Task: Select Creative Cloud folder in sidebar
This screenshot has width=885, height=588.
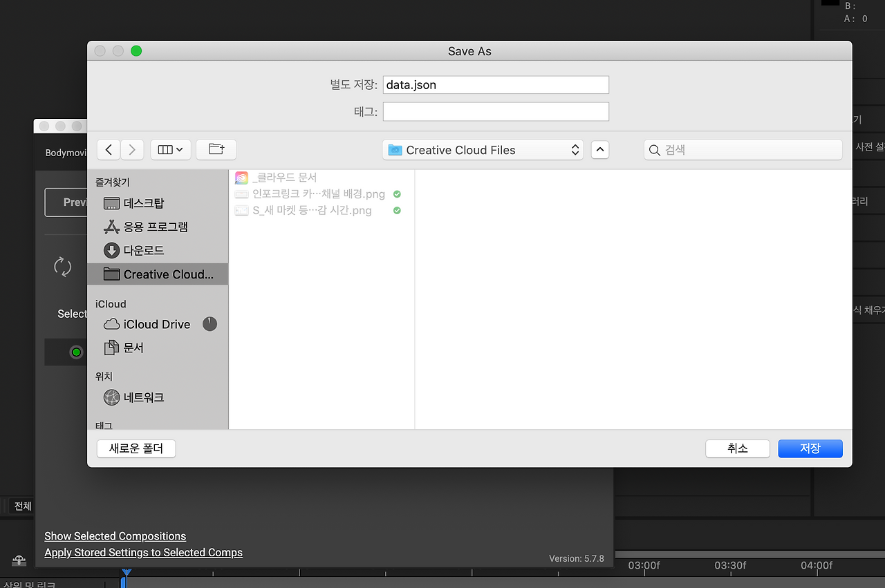Action: [158, 274]
